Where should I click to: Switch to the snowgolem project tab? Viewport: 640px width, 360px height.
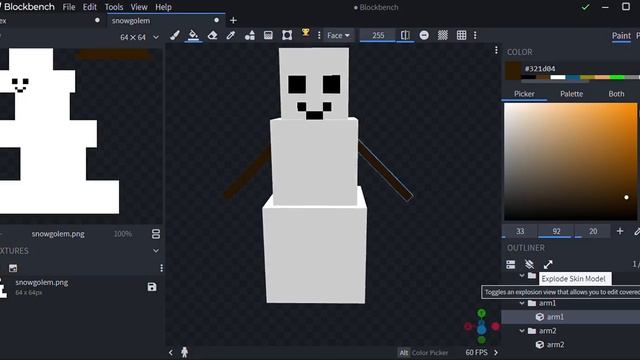tap(131, 20)
